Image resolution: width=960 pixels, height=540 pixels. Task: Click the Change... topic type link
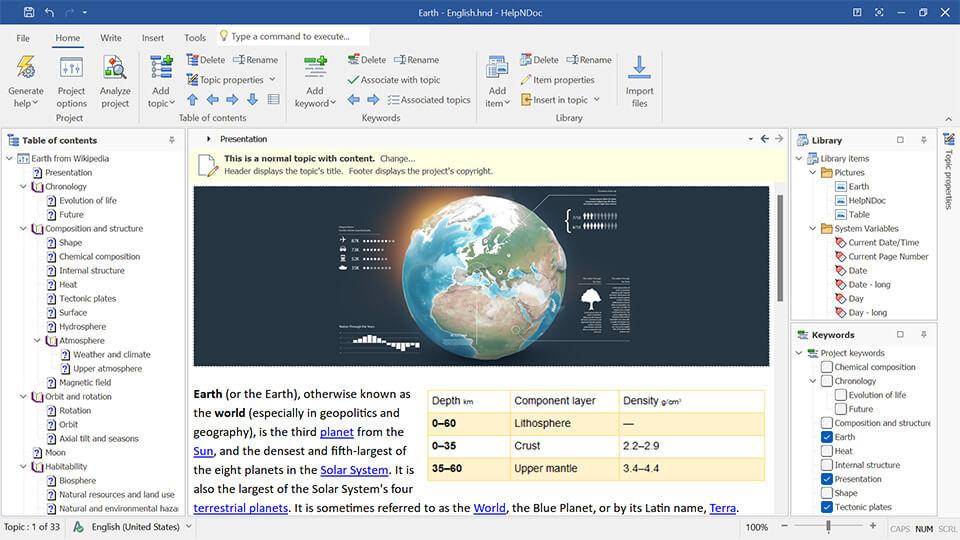[x=397, y=158]
